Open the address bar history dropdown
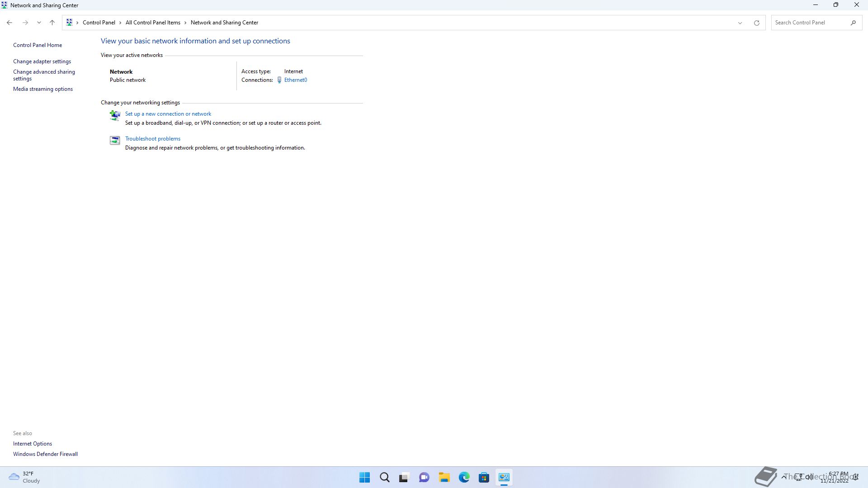868x488 pixels. tap(740, 22)
